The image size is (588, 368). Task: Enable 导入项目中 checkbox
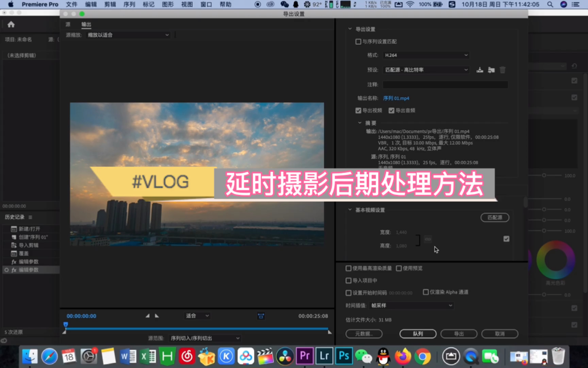(x=348, y=280)
